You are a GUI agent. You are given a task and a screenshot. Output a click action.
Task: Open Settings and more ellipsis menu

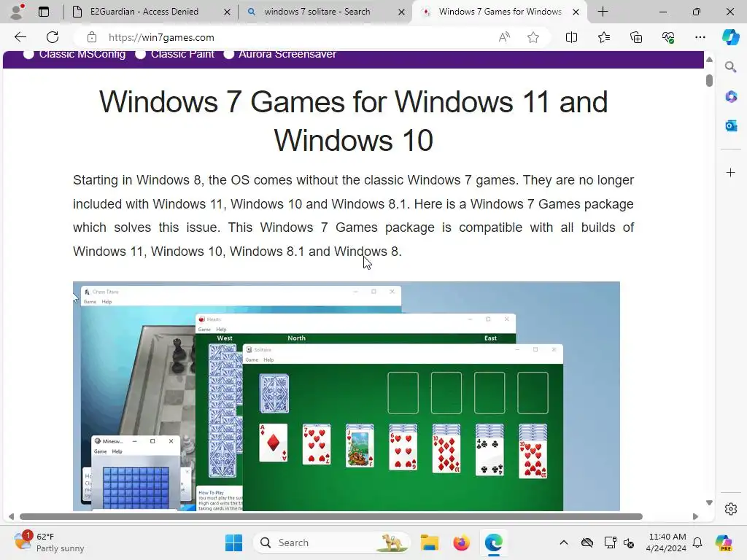[700, 37]
